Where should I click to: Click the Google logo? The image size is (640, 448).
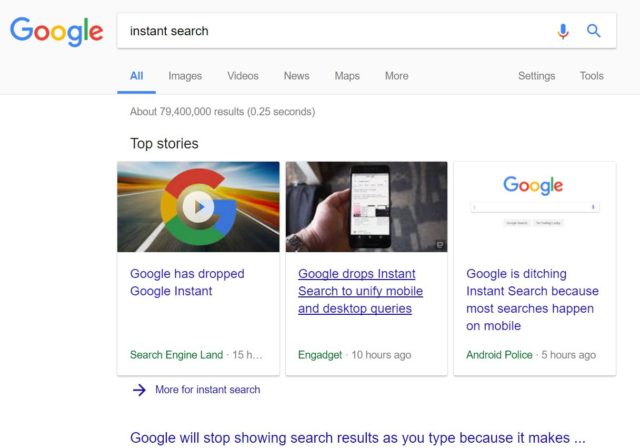coord(56,31)
